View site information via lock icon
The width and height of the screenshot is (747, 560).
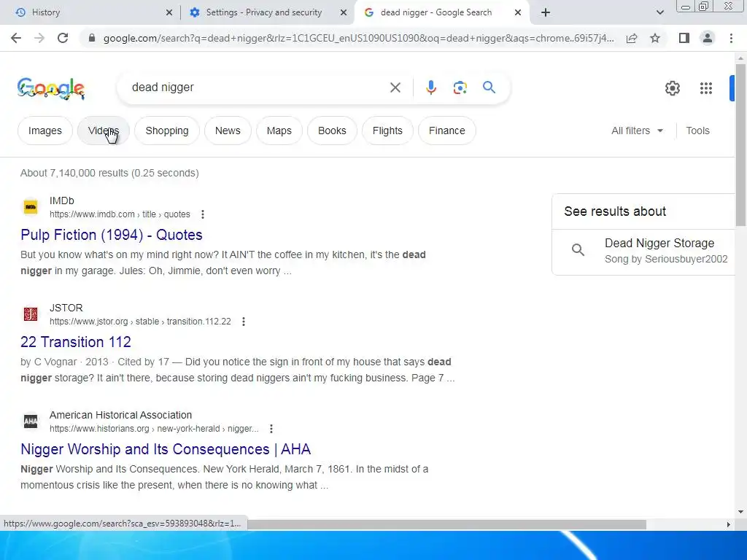92,38
